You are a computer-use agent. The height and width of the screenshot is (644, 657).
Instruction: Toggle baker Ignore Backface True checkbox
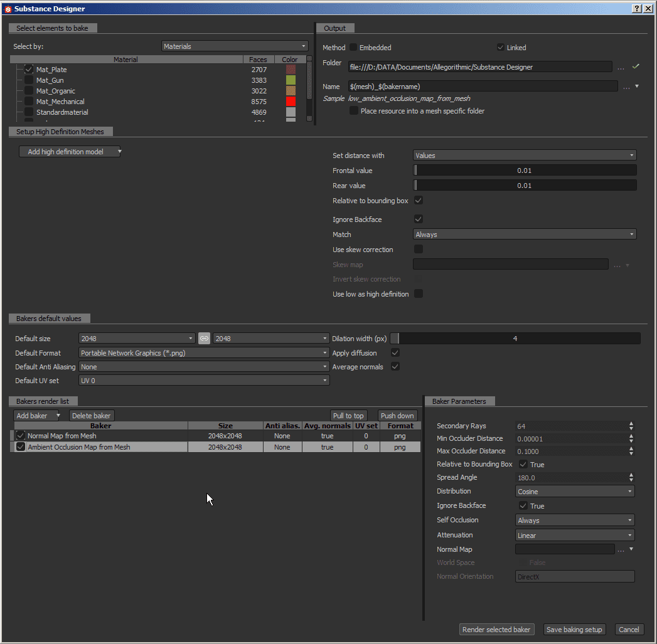[x=523, y=505]
